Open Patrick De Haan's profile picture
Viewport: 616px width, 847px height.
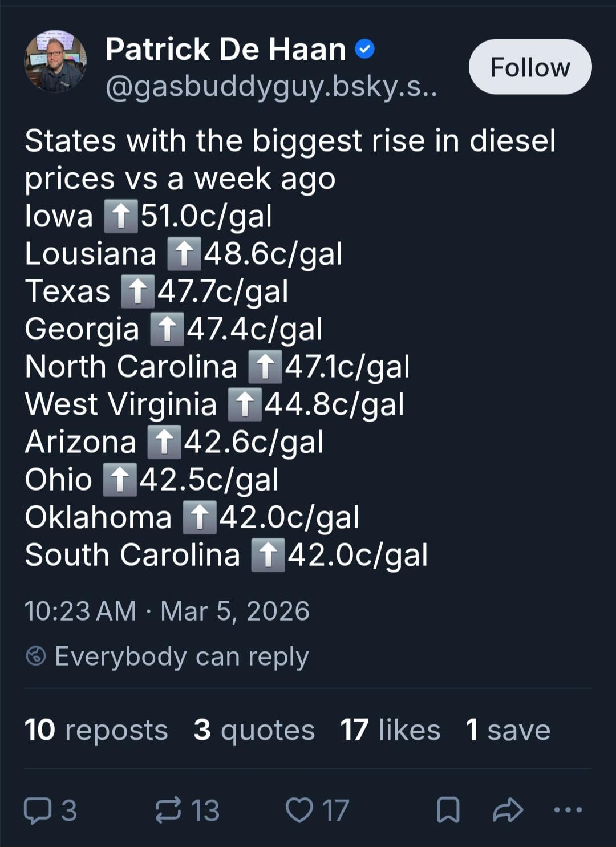[x=55, y=62]
